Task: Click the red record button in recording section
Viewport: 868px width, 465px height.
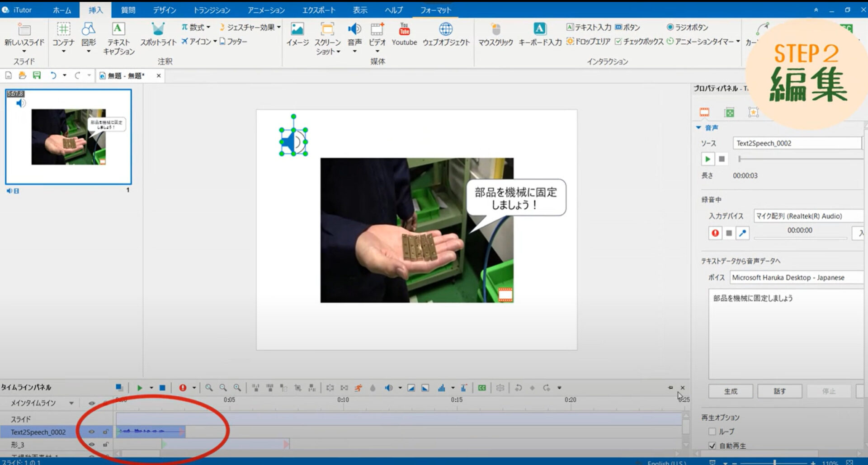Action: (715, 233)
